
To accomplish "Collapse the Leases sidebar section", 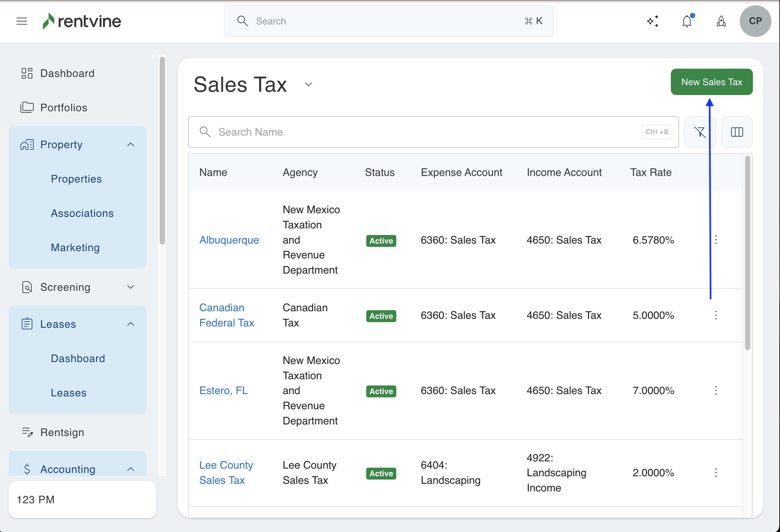I will coord(131,324).
